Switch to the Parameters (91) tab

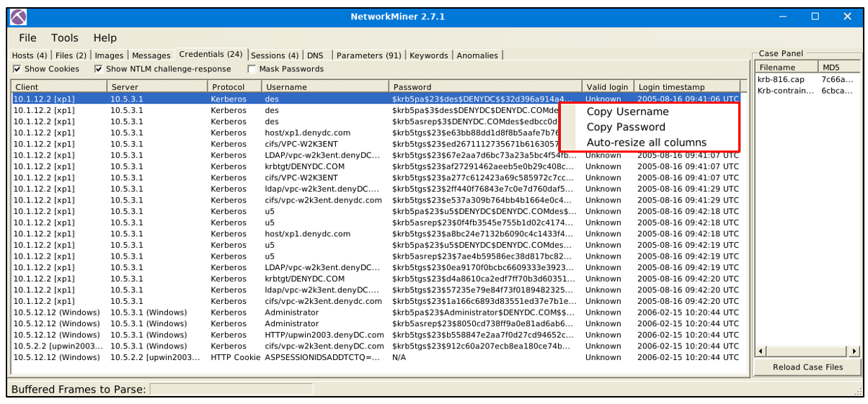point(368,55)
